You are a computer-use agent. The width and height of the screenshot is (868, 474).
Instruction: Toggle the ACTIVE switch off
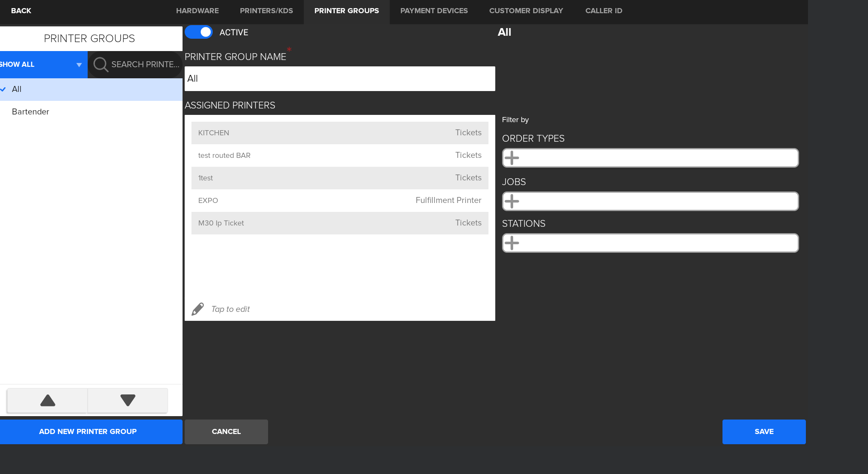pyautogui.click(x=199, y=32)
